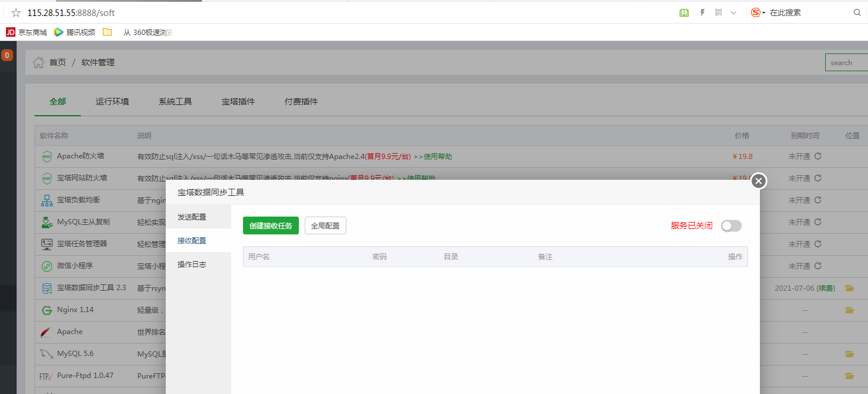
Task: Click the magnifier search icon
Action: tap(857, 12)
